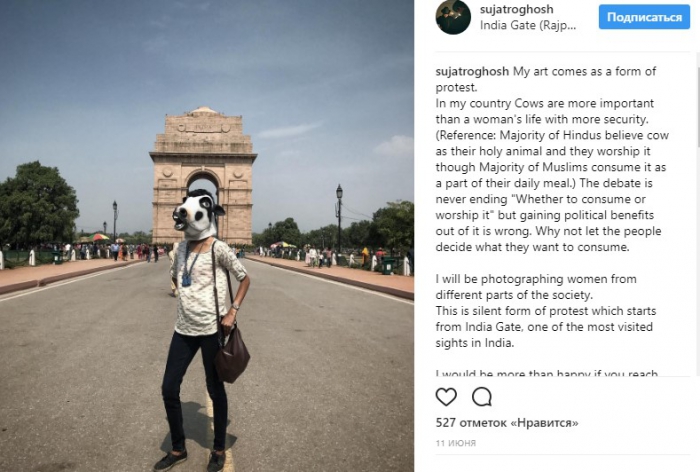This screenshot has width=700, height=472.
Task: Open the India Gate (Rajp... location link
Action: [528, 25]
